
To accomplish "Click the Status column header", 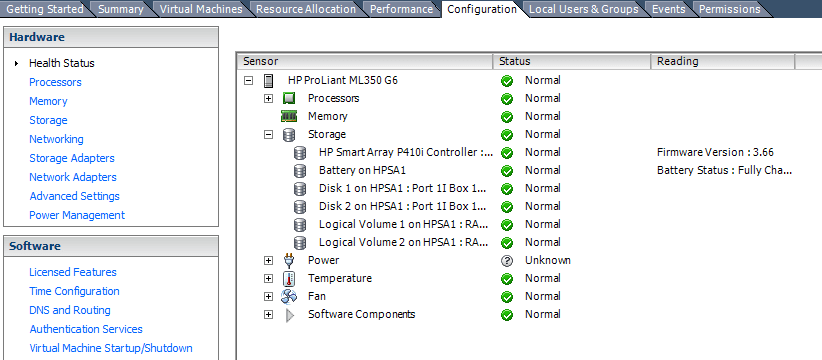I will 572,61.
